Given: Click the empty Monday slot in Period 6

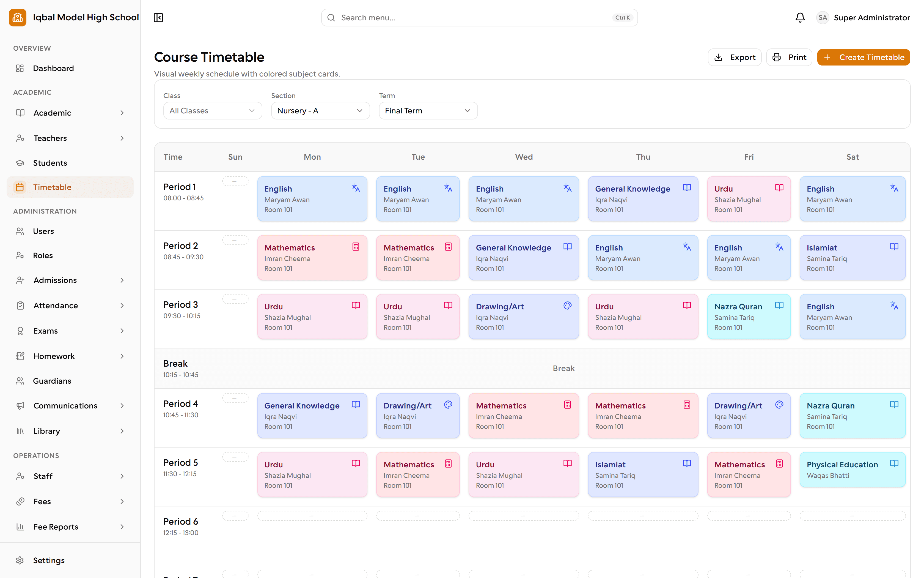Looking at the screenshot, I should click(312, 516).
